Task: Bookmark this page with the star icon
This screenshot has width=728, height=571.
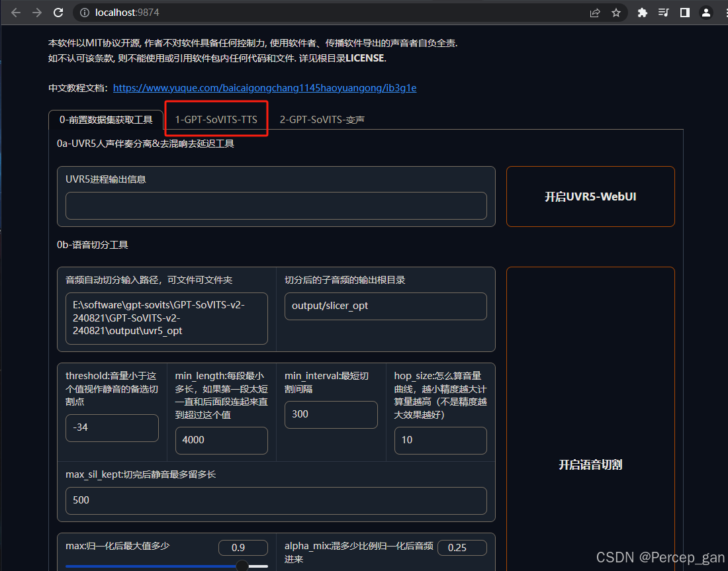Action: click(x=616, y=13)
